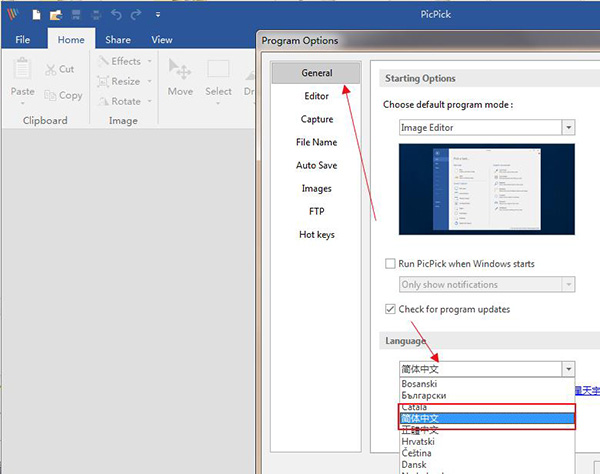Open a file via the folder icon
600x474 pixels.
(x=56, y=15)
